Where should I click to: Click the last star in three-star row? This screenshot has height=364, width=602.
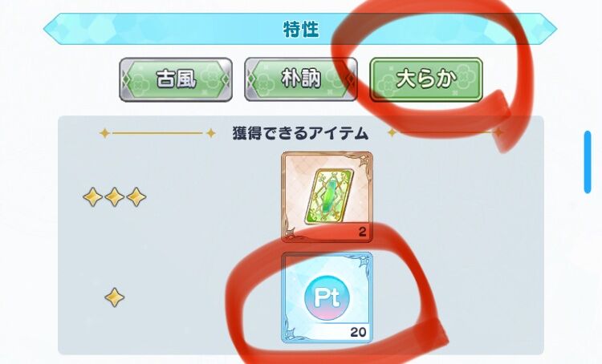pyautogui.click(x=136, y=197)
